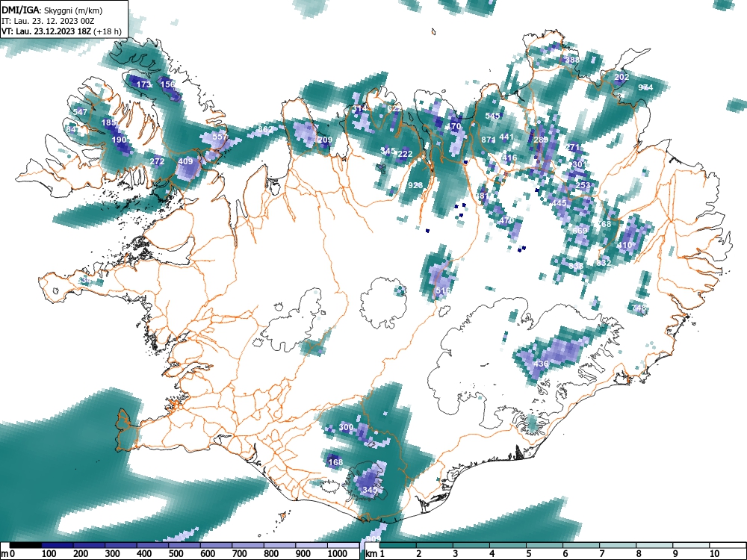Click the visibility value '388' on the map

pos(572,60)
